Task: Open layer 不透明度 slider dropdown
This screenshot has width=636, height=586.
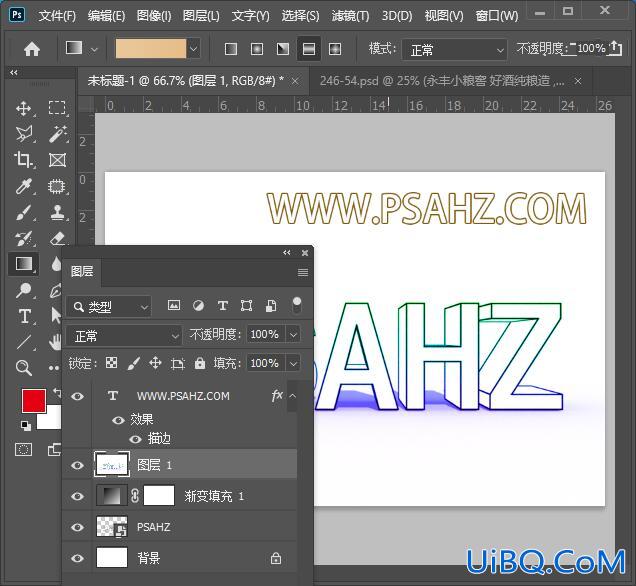Action: [293, 335]
